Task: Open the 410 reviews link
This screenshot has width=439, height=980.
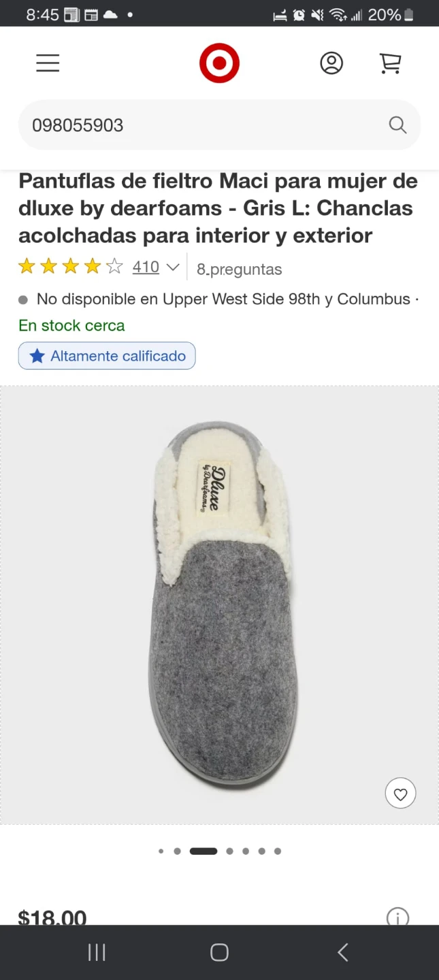Action: tap(146, 267)
